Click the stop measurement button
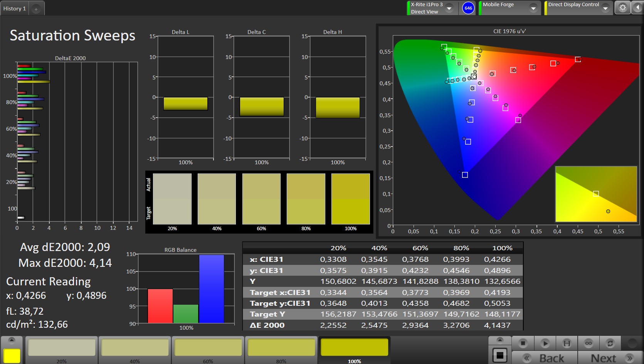Image resolution: width=644 pixels, height=364 pixels. pyautogui.click(x=523, y=343)
